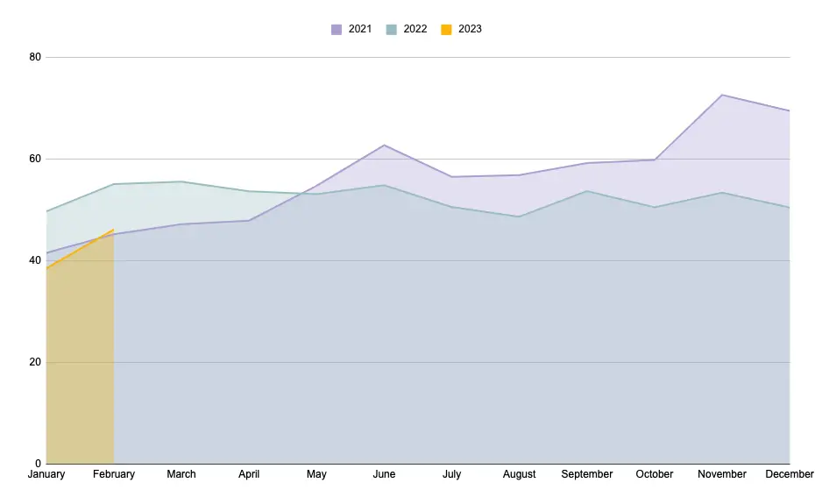
Task: Select the 2022 legend label
Action: (415, 29)
